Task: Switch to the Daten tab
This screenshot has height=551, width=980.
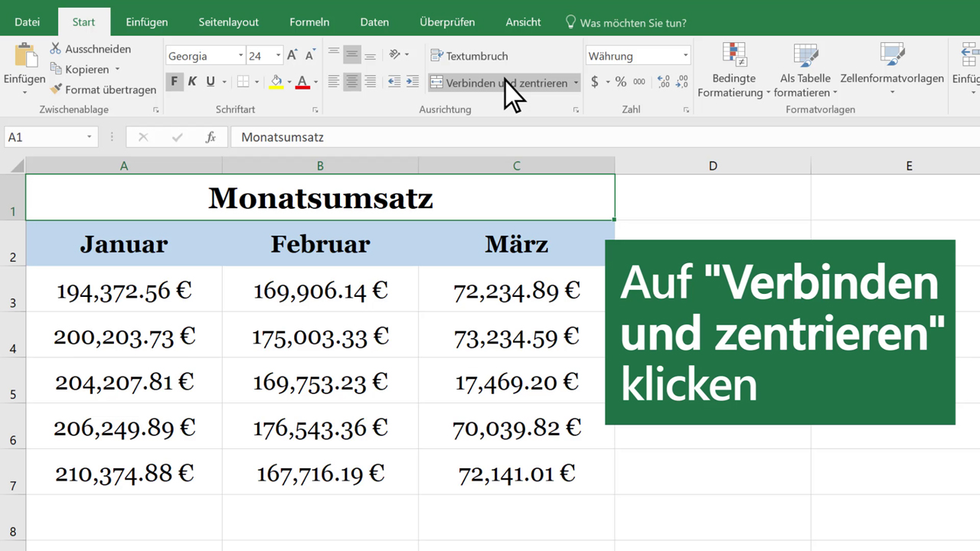Action: click(x=374, y=22)
